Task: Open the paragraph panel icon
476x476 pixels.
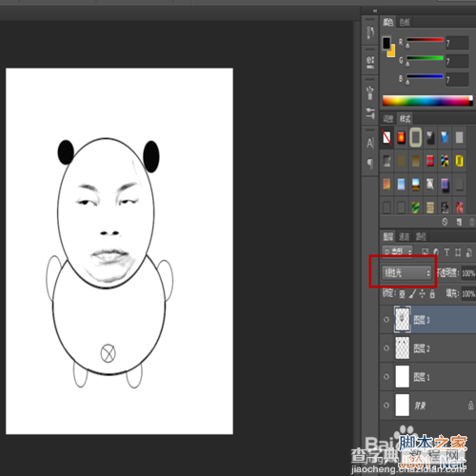Action: [x=370, y=164]
